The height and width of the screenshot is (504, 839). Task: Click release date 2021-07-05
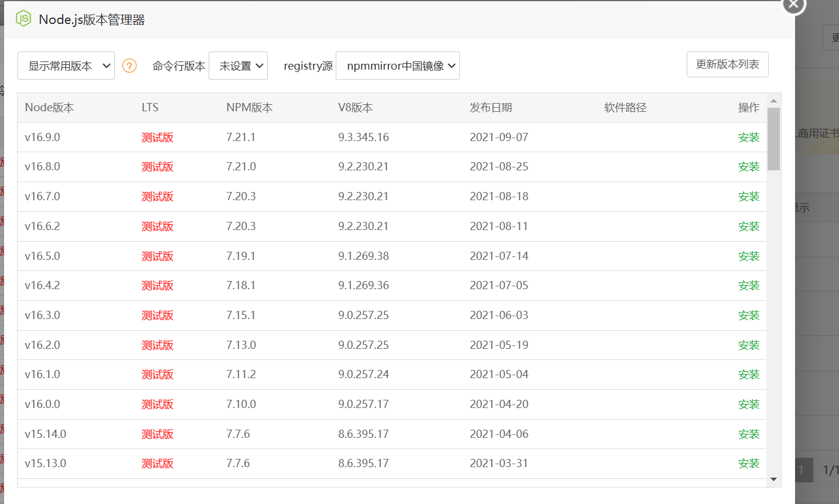499,286
